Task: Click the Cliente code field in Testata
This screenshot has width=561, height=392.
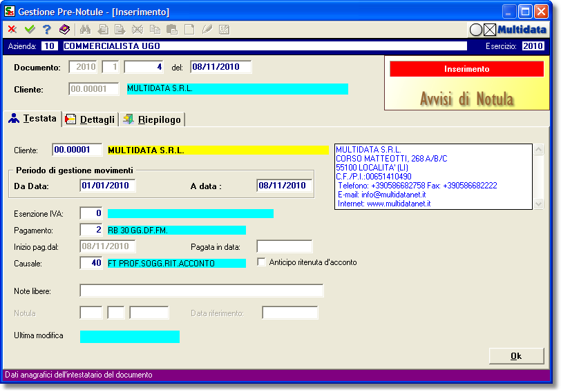Action: (77, 150)
